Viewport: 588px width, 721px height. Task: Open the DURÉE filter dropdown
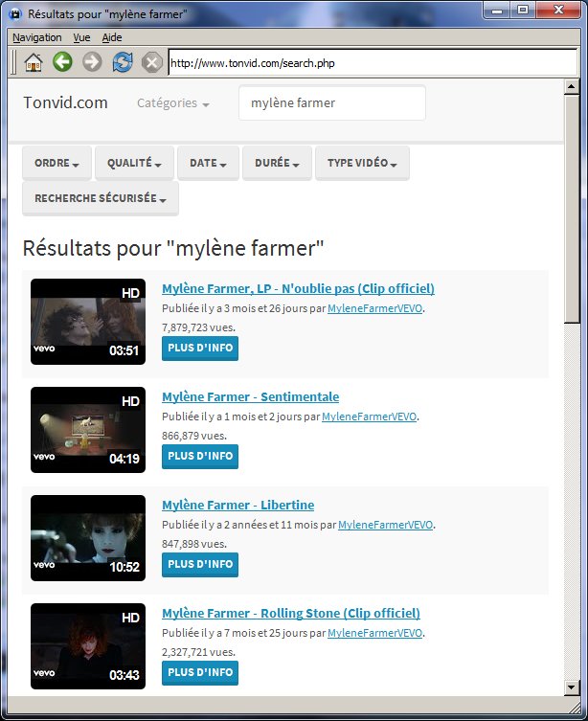277,163
